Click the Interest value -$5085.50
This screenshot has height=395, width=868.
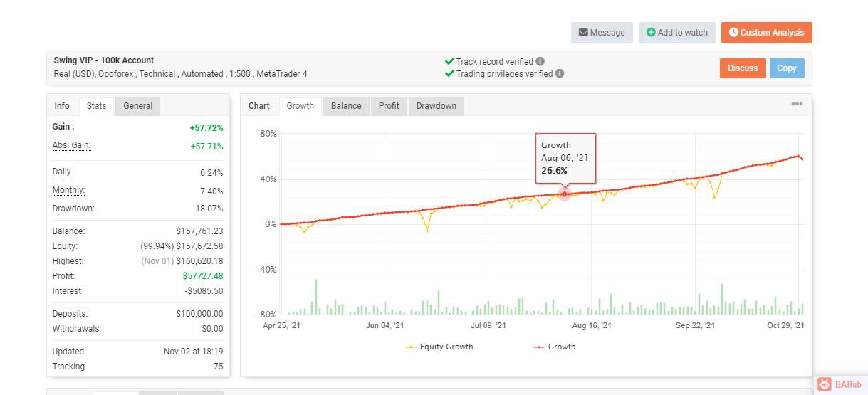click(x=204, y=291)
